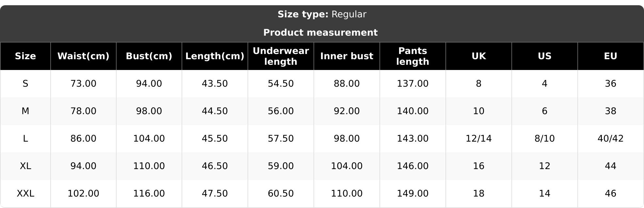Click the US column header

tap(544, 56)
